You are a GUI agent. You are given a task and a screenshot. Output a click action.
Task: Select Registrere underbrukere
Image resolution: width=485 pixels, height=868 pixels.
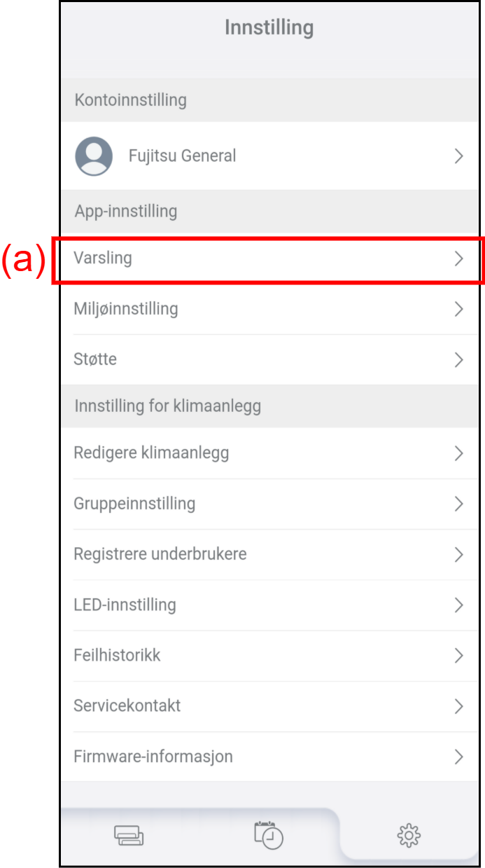click(x=160, y=554)
